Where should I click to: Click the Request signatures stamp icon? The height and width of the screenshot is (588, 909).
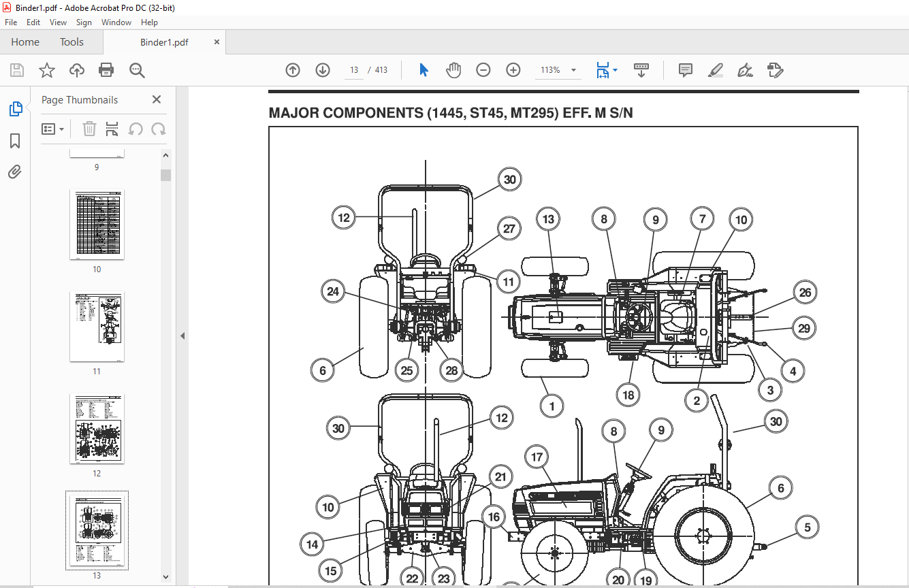pyautogui.click(x=775, y=70)
